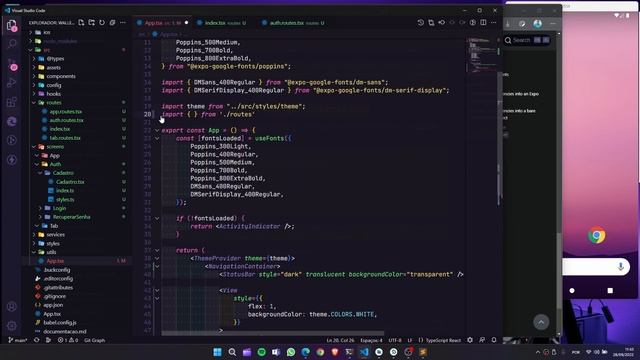640x360 pixels.
Task: Open editor more actions ellipsis
Action: (494, 23)
